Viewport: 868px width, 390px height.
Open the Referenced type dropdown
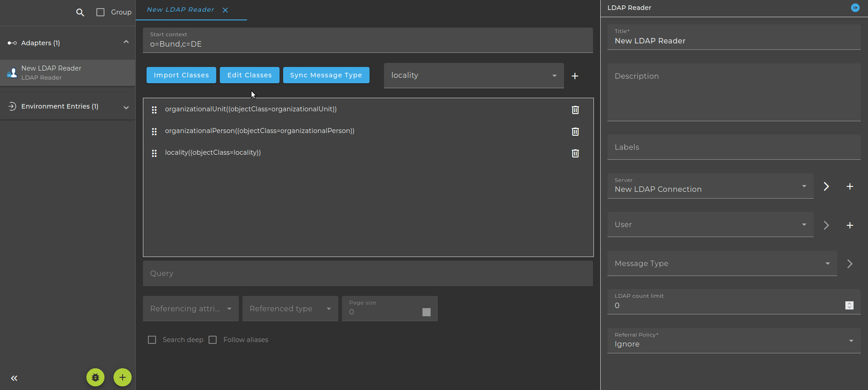tap(290, 309)
